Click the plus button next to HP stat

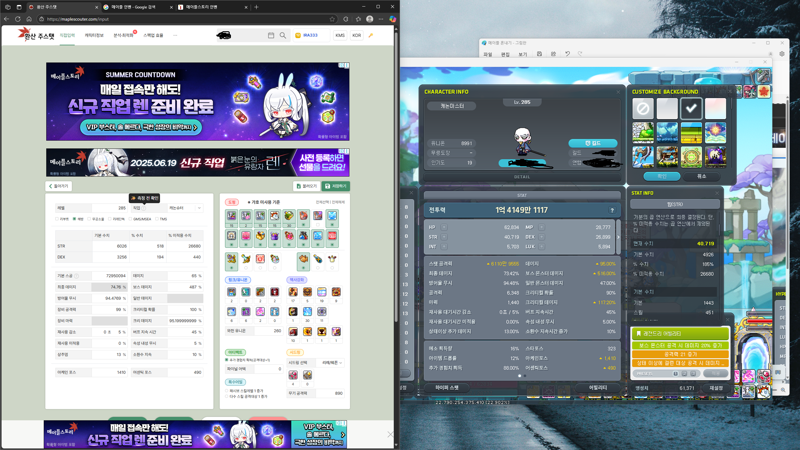[444, 227]
